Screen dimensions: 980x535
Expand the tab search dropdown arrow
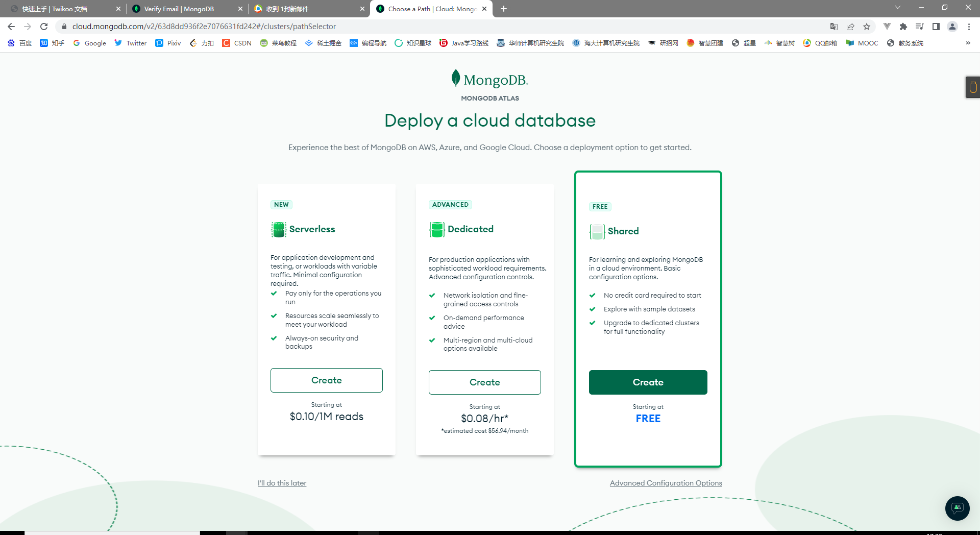[x=897, y=8]
